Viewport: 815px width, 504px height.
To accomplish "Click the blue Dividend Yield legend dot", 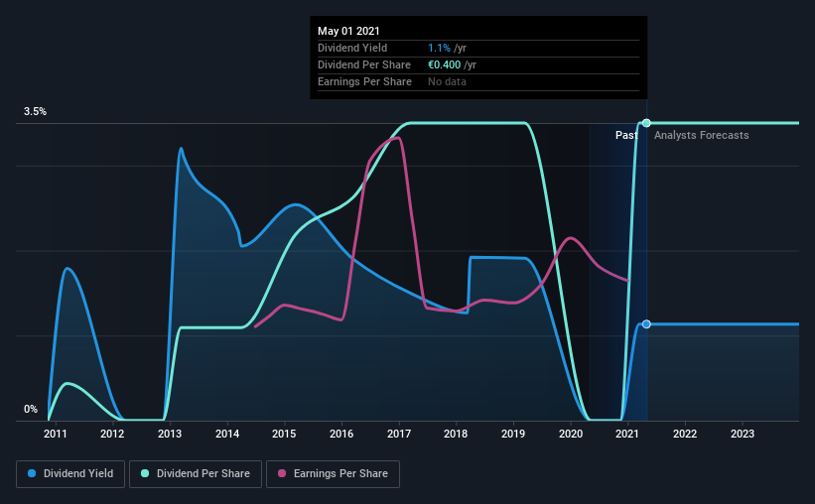I will tap(32, 473).
